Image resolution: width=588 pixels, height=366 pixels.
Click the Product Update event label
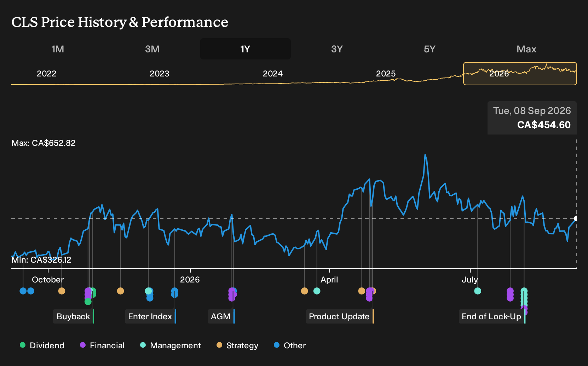click(340, 316)
